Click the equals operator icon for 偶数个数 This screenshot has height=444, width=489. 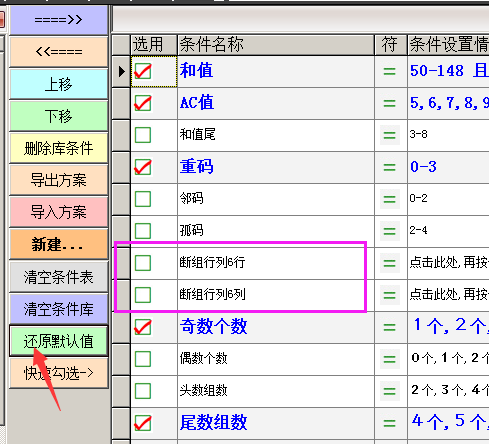[x=390, y=359]
